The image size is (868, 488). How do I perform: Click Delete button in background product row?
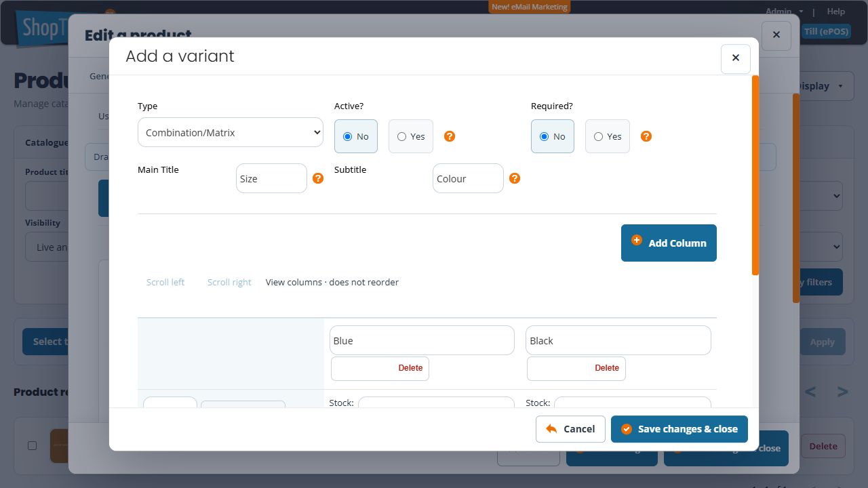pyautogui.click(x=823, y=446)
